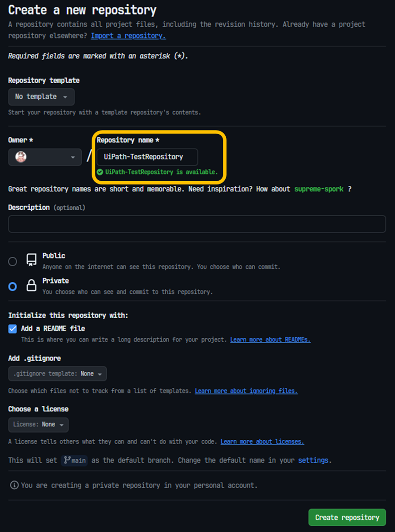Open the No template dropdown

pos(41,96)
